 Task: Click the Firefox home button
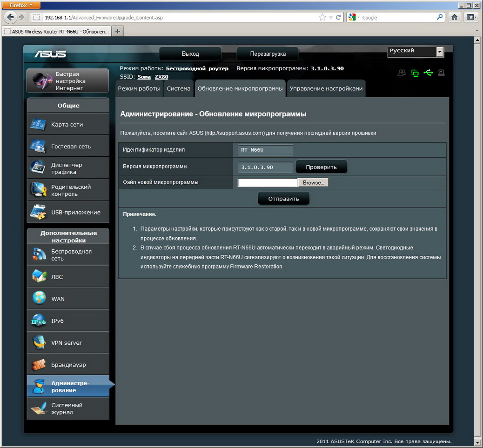tap(455, 17)
